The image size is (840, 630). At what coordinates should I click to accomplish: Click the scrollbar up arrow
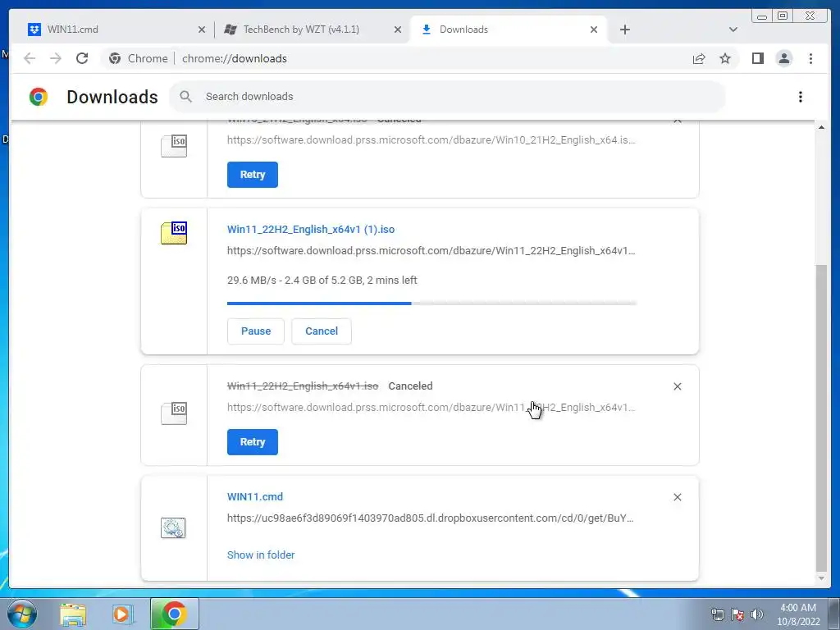tap(820, 127)
